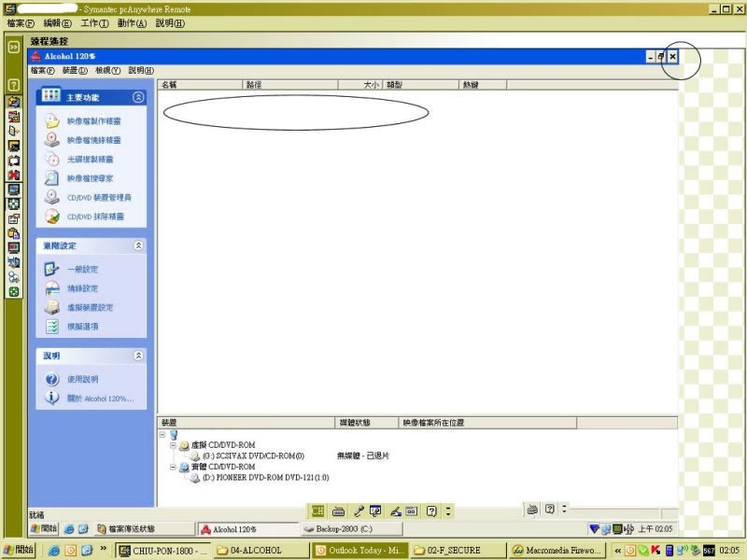Open 燒錄設定 recording settings icon
The width and height of the screenshot is (747, 560).
[52, 288]
